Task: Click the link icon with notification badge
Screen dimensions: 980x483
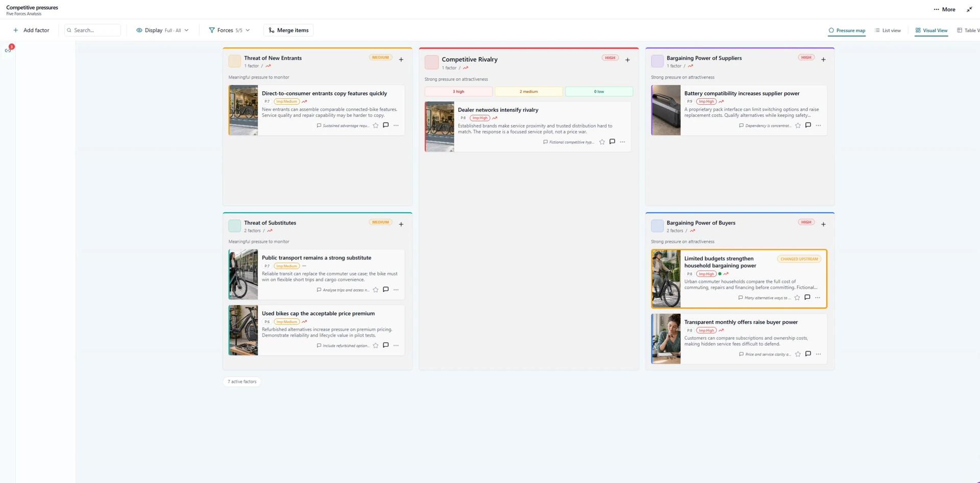Action: (x=8, y=49)
